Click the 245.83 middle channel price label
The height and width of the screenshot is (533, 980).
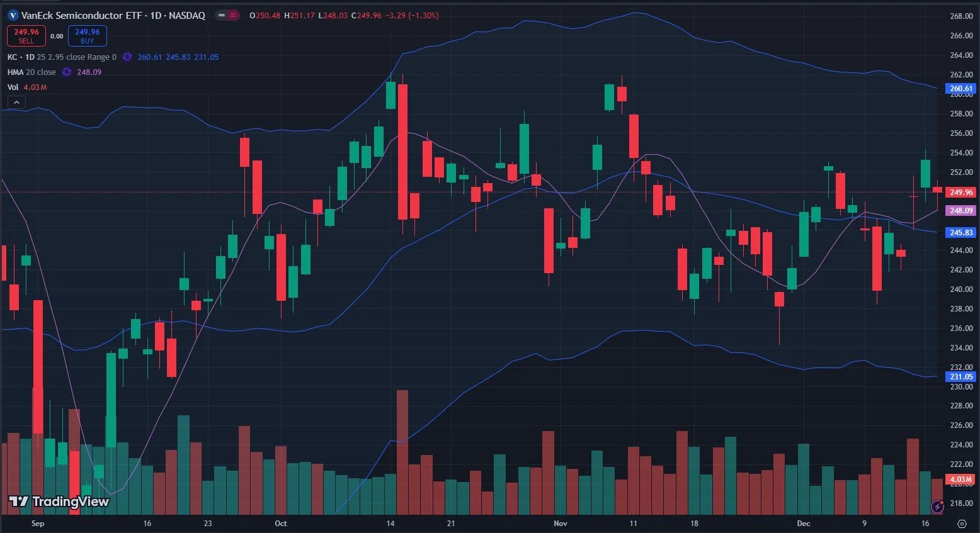961,232
